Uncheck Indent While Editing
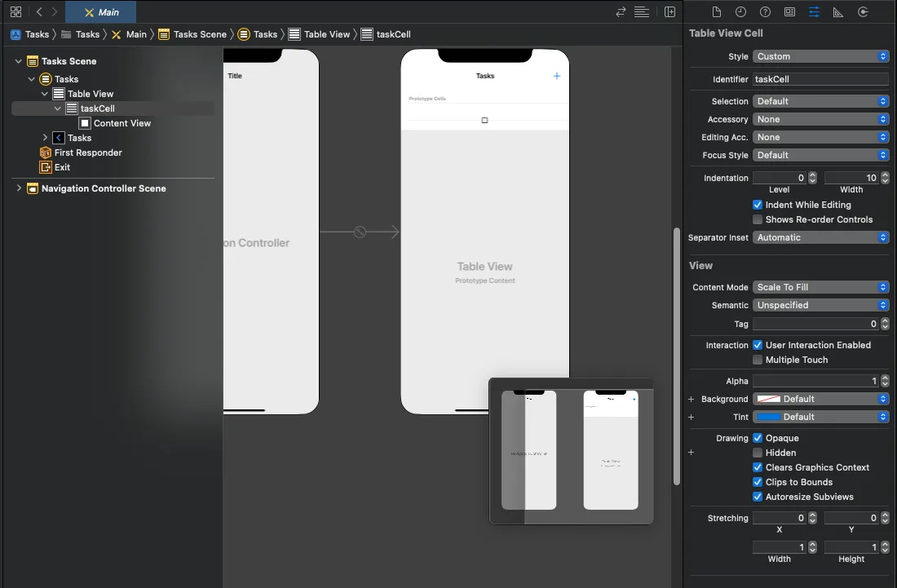Image resolution: width=897 pixels, height=588 pixels. pyautogui.click(x=758, y=205)
